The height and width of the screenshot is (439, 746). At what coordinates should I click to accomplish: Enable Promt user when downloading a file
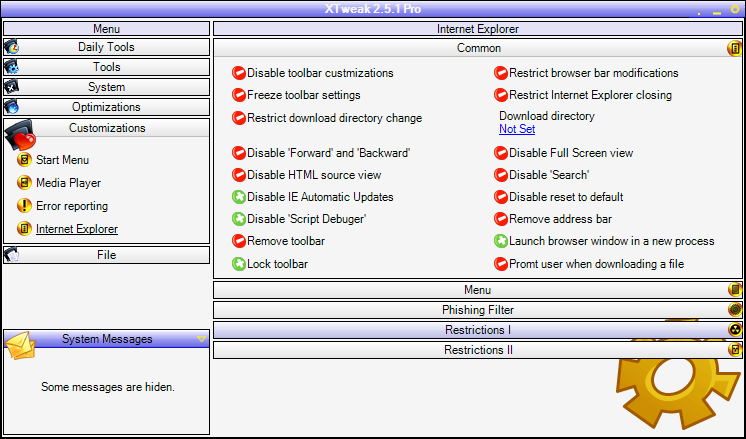click(501, 263)
